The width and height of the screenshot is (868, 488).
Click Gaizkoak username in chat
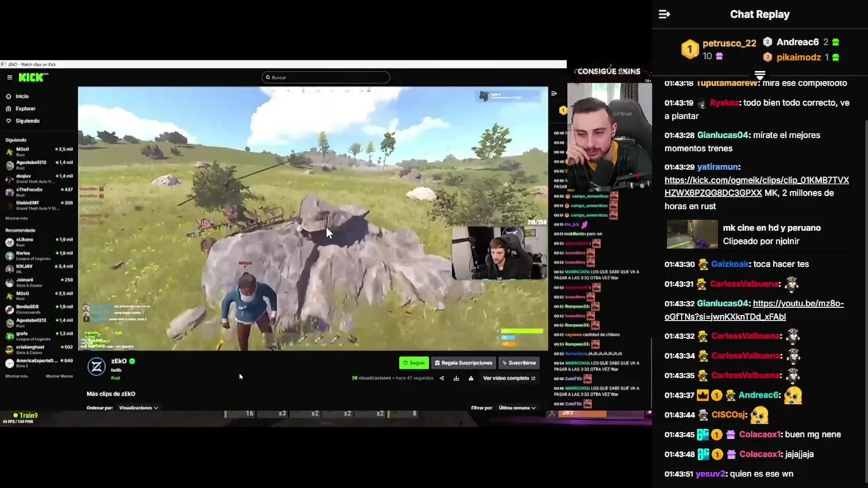[730, 264]
